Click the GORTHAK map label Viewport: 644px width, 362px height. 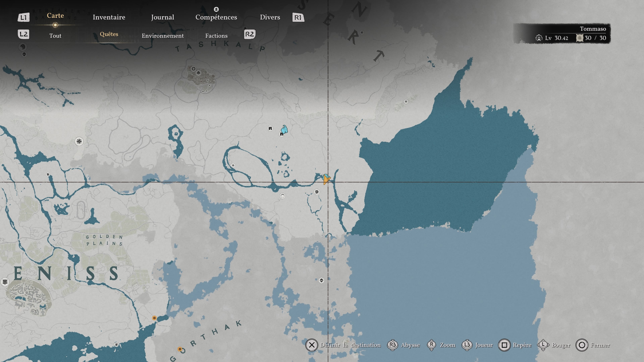(x=206, y=341)
